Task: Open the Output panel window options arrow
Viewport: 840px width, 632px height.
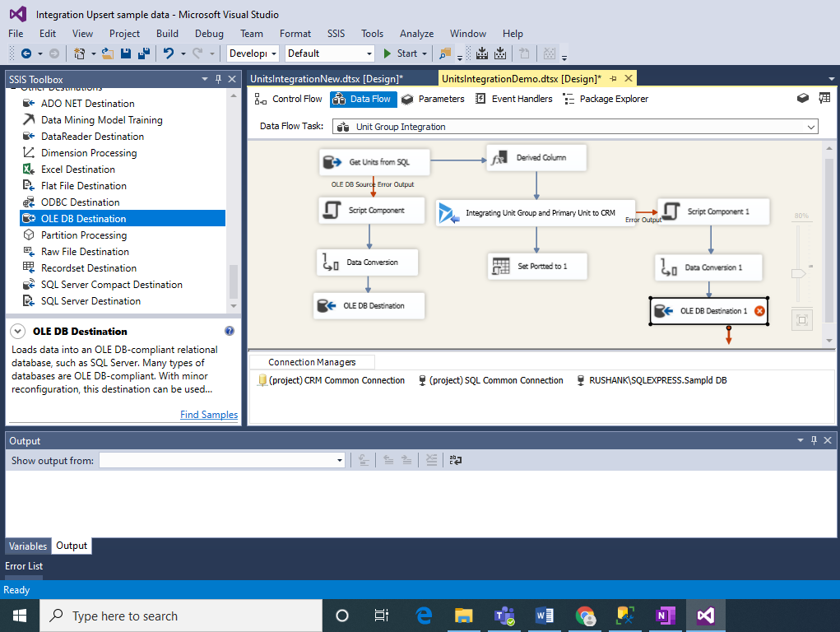Action: 801,440
